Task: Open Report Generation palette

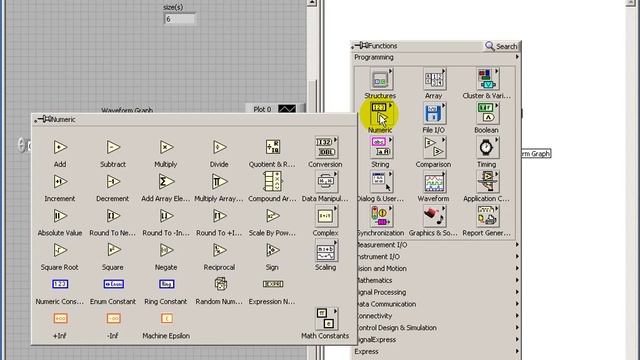Action: [x=487, y=216]
